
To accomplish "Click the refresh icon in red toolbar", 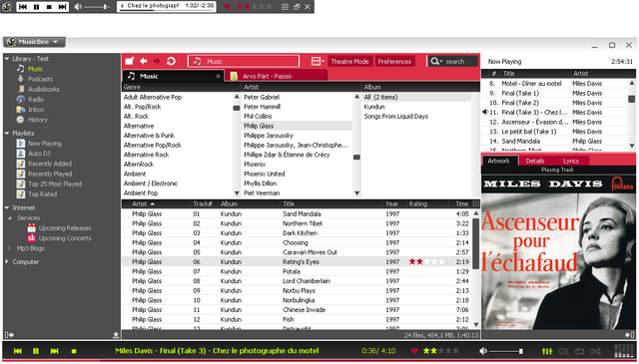I will click(x=171, y=61).
